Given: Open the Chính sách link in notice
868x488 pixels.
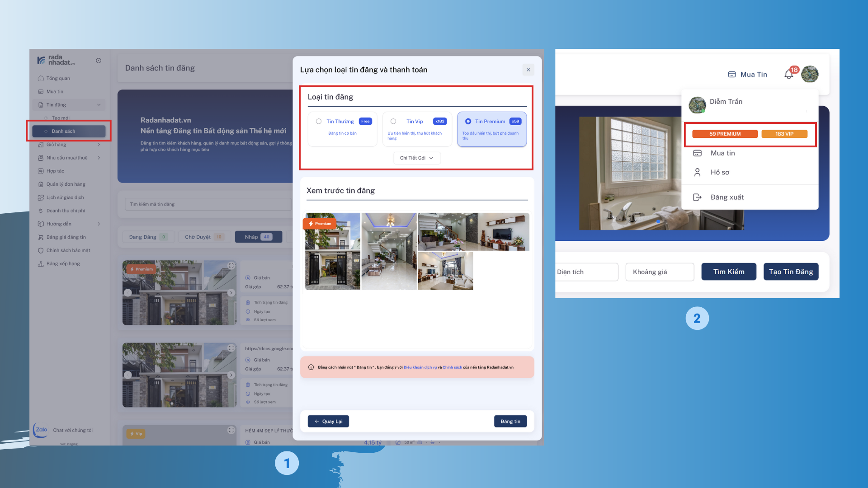Looking at the screenshot, I should tap(452, 367).
